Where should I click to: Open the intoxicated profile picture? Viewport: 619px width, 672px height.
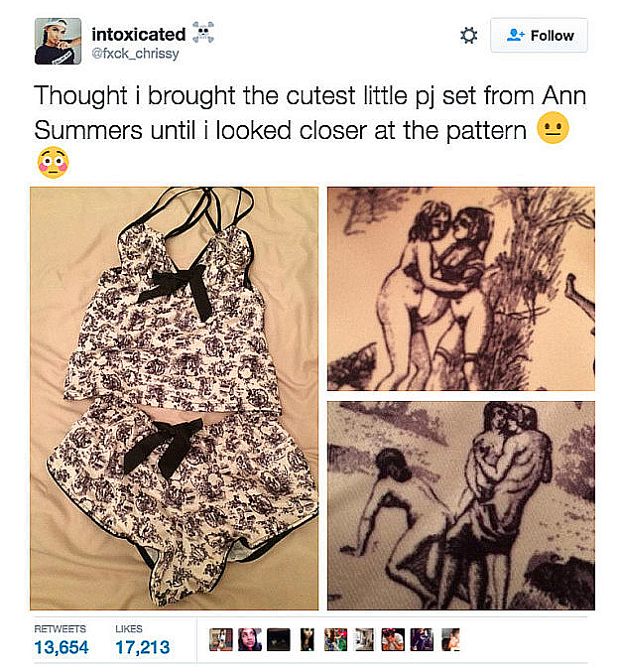pos(58,43)
